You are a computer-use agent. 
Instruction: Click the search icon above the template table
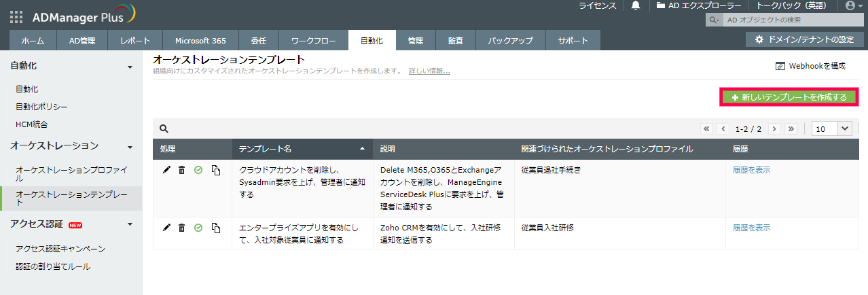point(164,128)
